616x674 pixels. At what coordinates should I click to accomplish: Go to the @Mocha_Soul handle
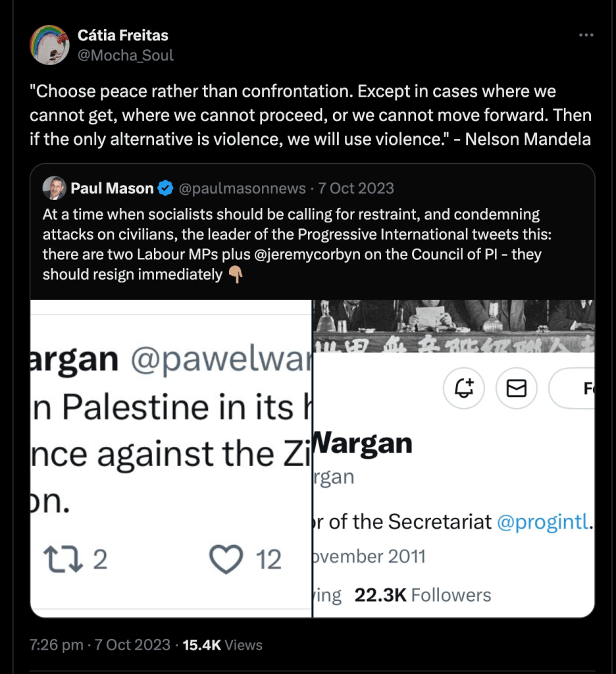coord(126,55)
